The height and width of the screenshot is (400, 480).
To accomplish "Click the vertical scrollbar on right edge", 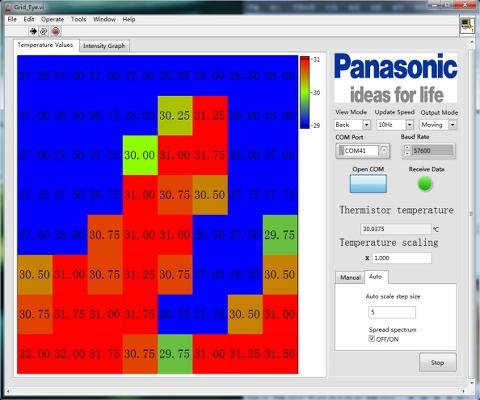I will coord(472,213).
